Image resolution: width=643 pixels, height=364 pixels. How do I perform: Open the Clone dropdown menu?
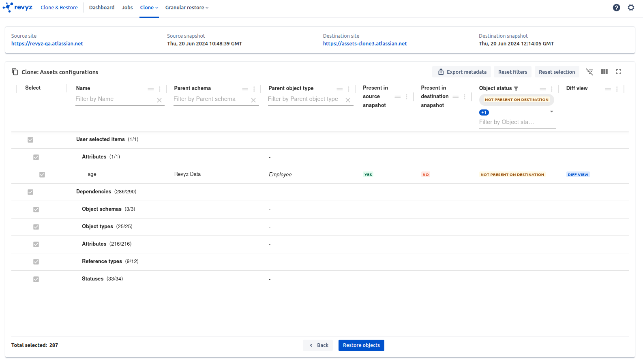(149, 8)
